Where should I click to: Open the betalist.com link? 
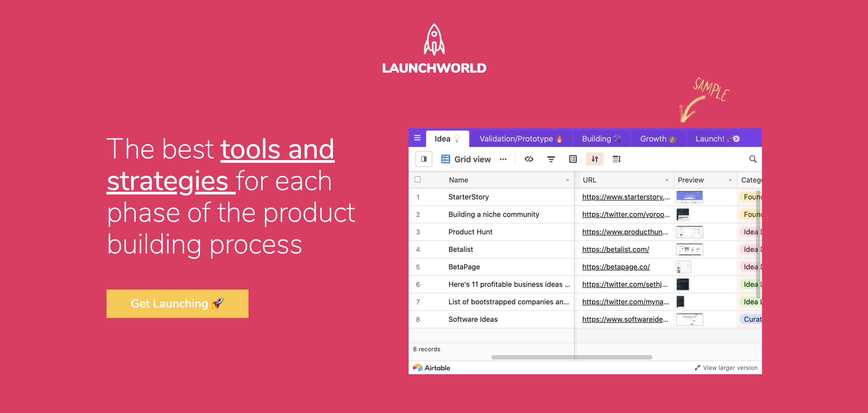click(616, 250)
